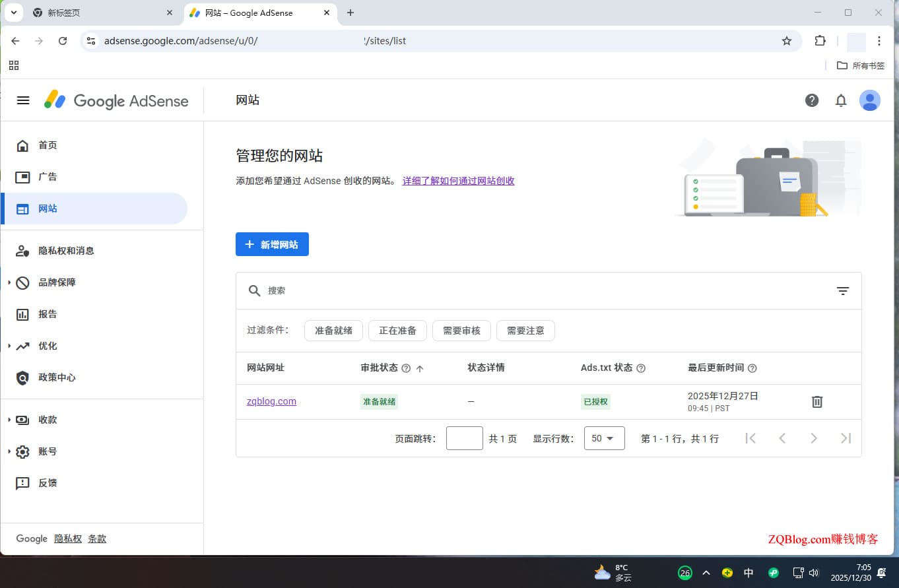Open the hamburger main menu
Screen dimensions: 899x588
click(x=23, y=100)
